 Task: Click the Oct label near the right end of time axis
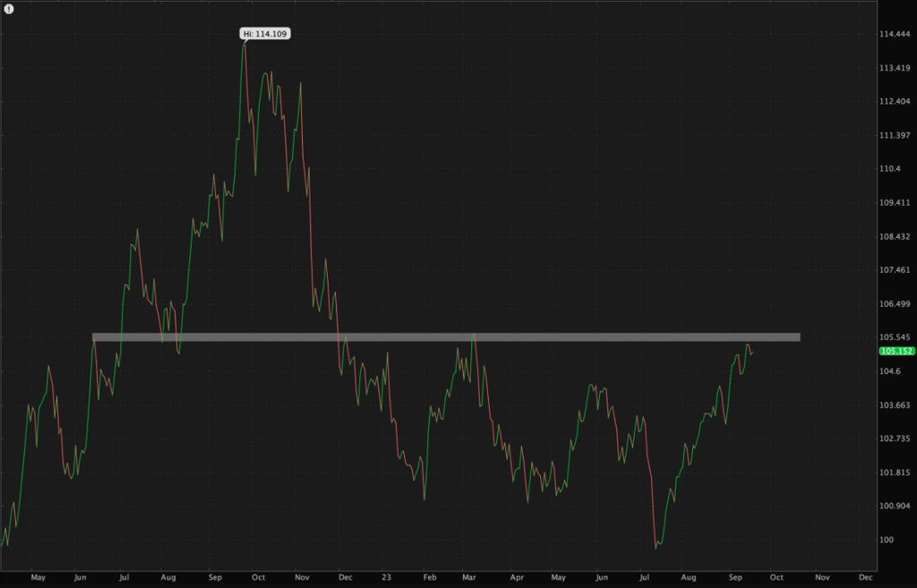coord(776,577)
